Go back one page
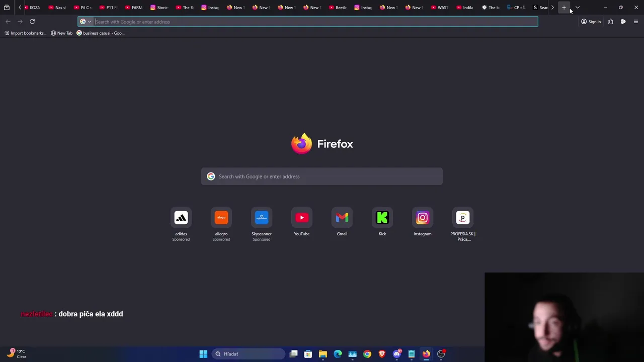644x362 pixels. (x=8, y=22)
